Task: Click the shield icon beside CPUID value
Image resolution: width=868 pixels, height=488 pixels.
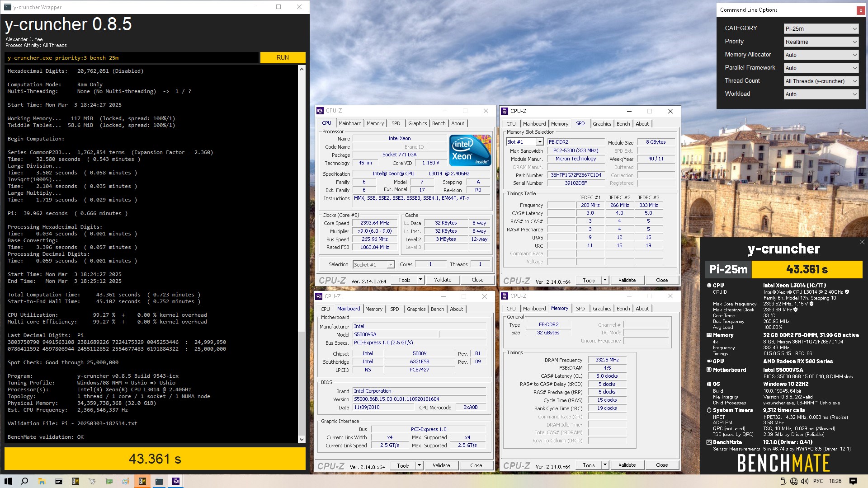Action: coord(847,292)
